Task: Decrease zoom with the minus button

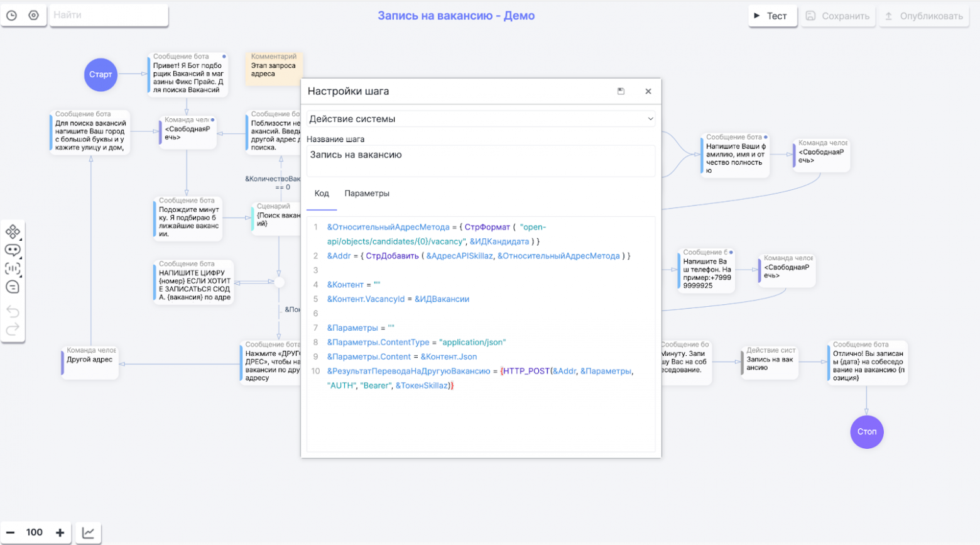Action: click(x=11, y=532)
